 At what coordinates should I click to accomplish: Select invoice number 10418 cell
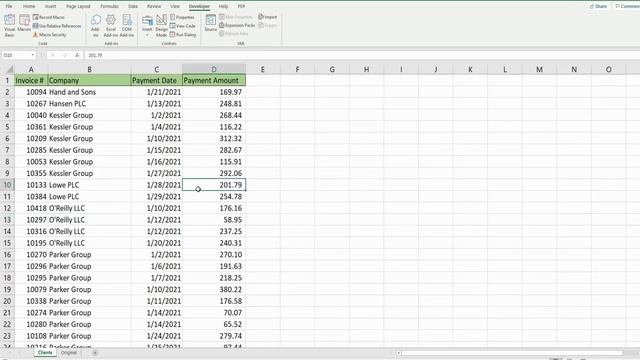tap(31, 208)
